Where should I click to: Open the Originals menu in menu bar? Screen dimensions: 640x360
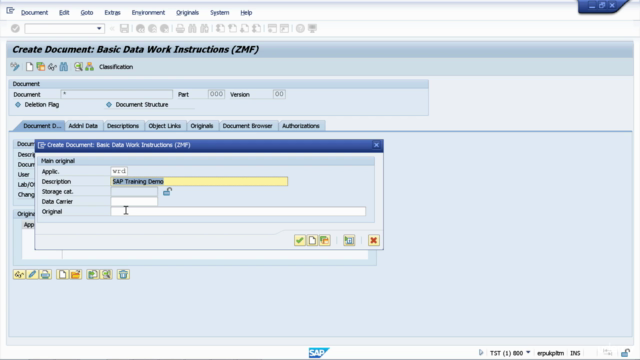pos(187,13)
